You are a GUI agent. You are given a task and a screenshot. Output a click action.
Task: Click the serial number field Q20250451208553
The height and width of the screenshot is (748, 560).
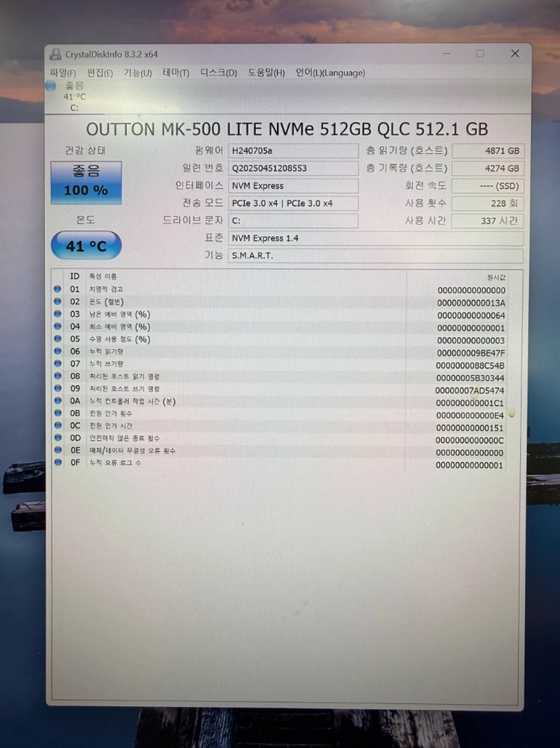293,168
